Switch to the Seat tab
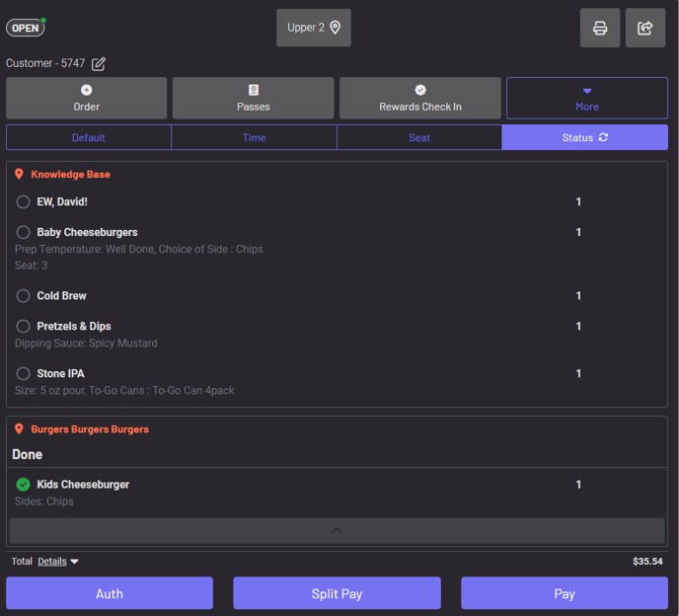Image resolution: width=679 pixels, height=616 pixels. [419, 137]
